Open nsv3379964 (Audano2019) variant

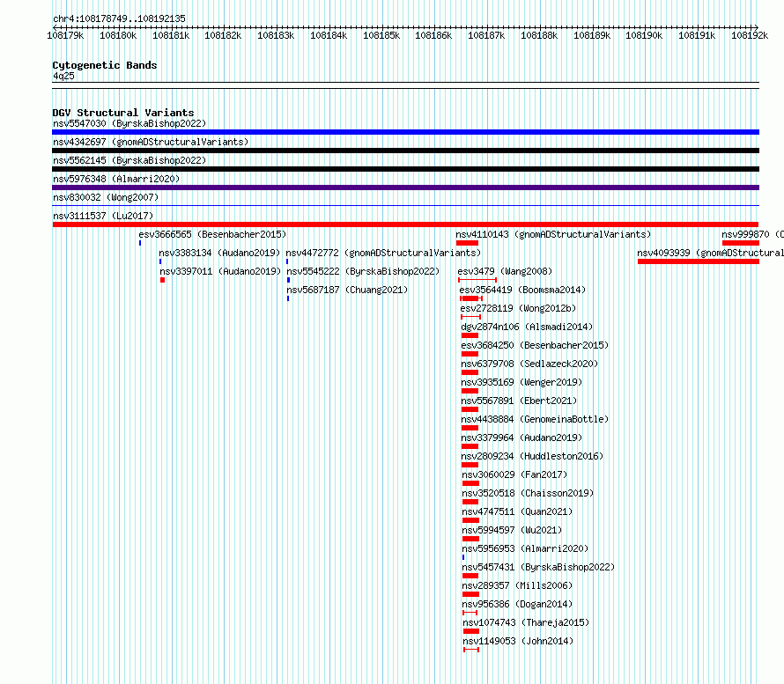click(521, 438)
